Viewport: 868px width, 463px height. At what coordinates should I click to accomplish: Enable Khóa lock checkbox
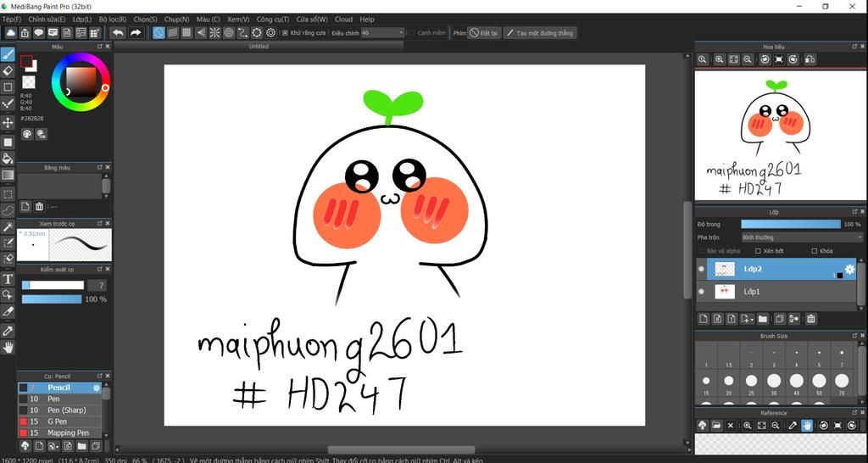[815, 251]
